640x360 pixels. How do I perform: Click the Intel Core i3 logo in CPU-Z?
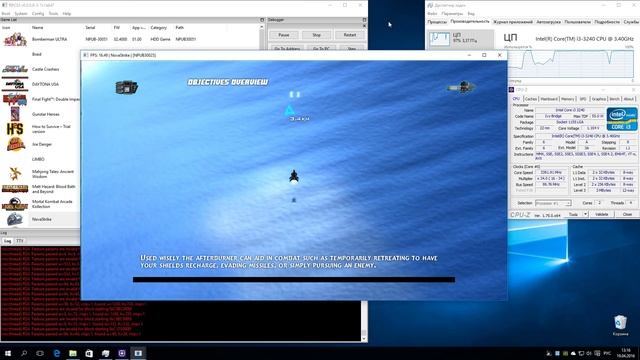pyautogui.click(x=622, y=119)
